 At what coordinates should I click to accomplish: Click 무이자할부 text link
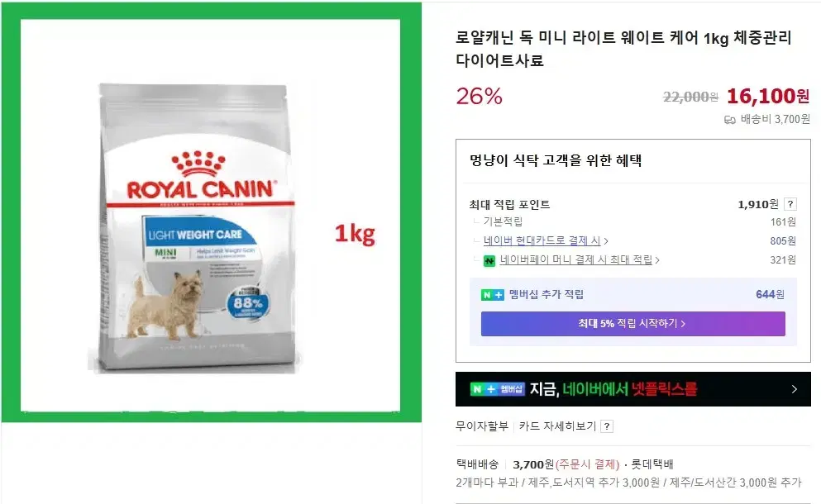482,426
